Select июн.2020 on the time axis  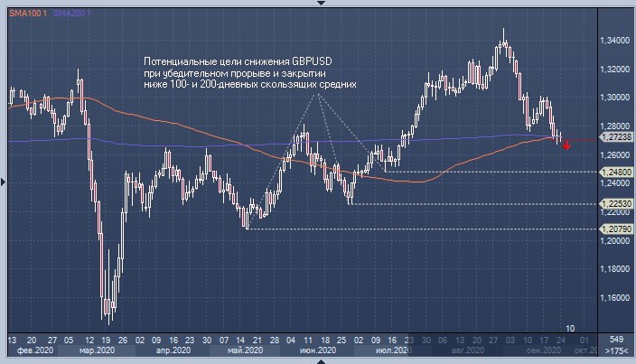317,350
